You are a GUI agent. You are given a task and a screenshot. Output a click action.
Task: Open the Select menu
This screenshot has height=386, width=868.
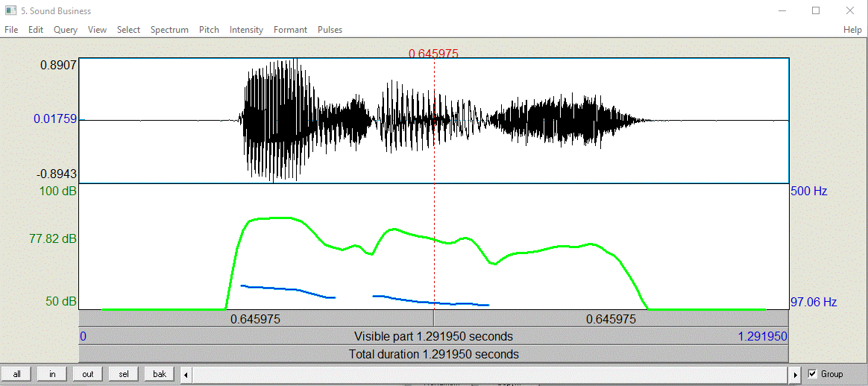tap(128, 30)
